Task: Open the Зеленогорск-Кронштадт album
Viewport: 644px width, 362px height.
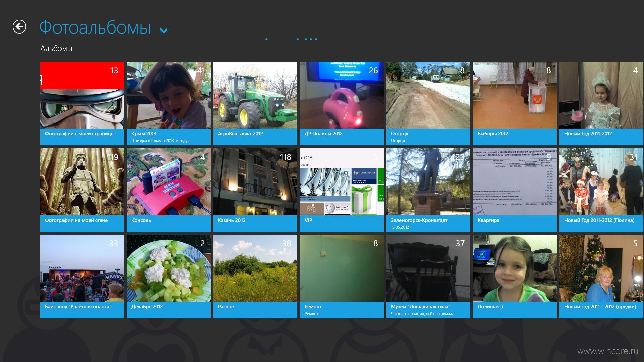Action: (428, 190)
